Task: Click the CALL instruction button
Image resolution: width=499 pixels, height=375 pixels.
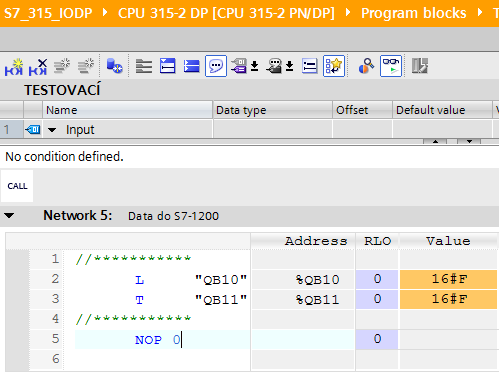Action: click(x=17, y=186)
